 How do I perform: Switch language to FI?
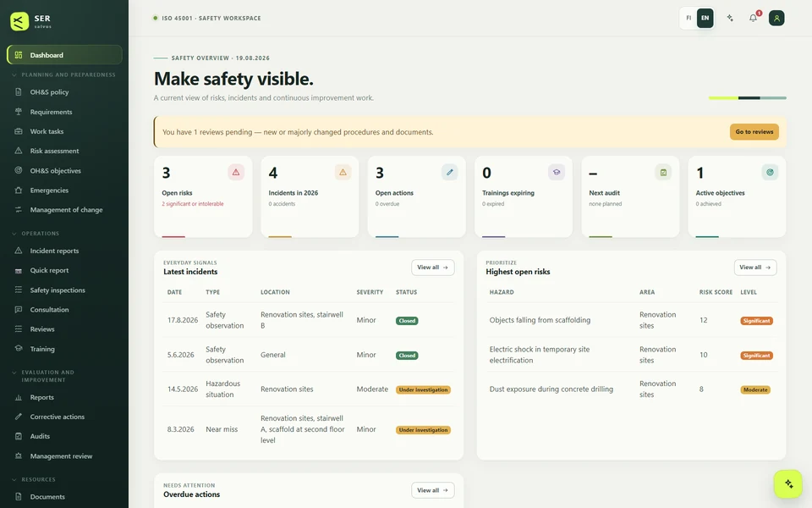coord(689,18)
